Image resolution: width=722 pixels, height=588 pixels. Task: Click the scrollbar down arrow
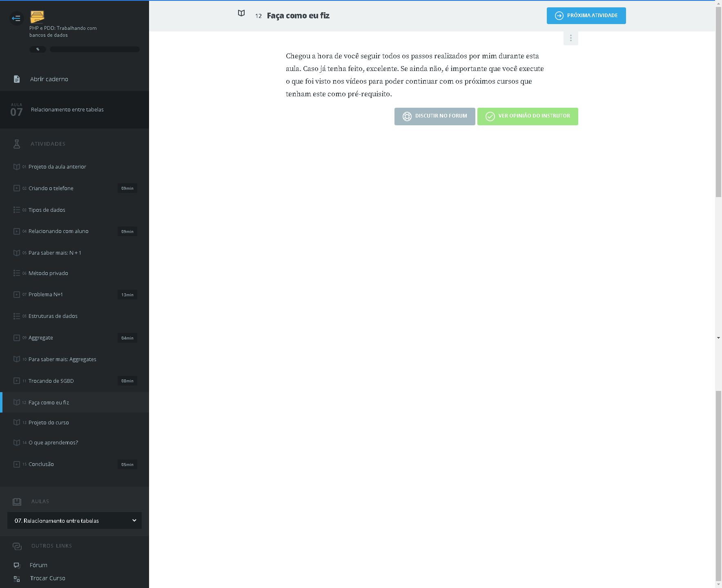[x=718, y=338]
